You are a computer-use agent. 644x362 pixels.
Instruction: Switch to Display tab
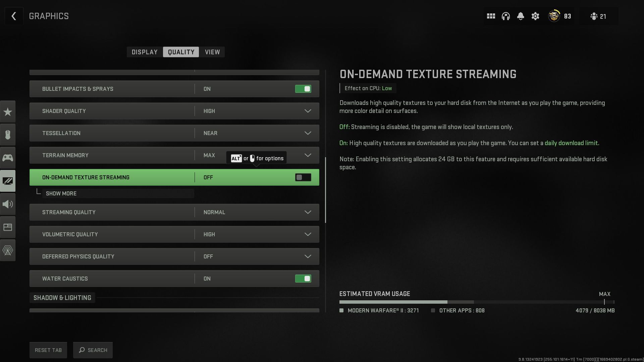click(145, 52)
